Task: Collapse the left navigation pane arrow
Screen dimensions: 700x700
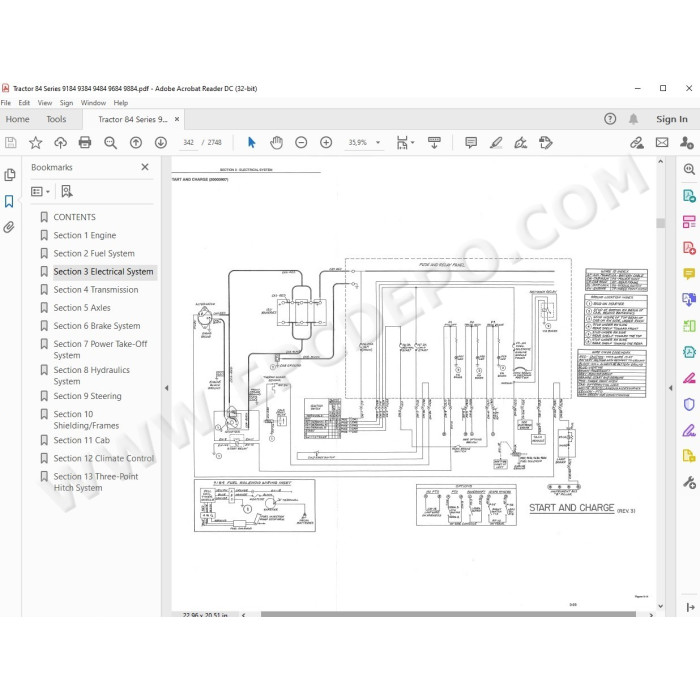Action: click(x=167, y=388)
